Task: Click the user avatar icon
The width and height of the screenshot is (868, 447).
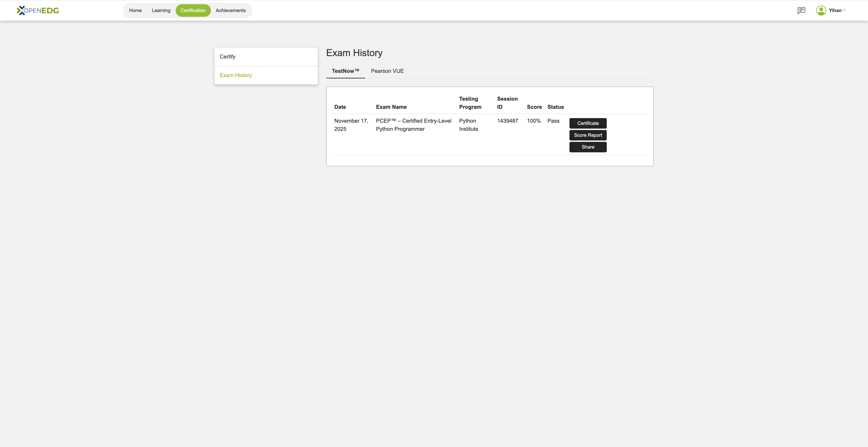Action: click(821, 11)
